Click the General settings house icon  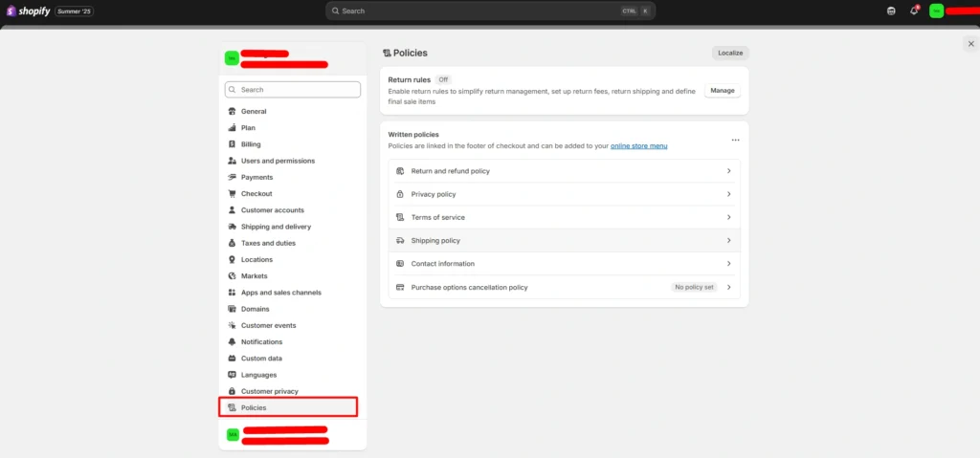pos(232,111)
